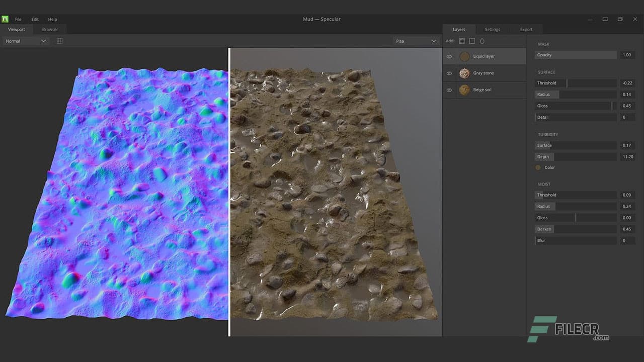This screenshot has width=644, height=362.
Task: Select the Gray stone layer thumbnail
Action: click(464, 73)
